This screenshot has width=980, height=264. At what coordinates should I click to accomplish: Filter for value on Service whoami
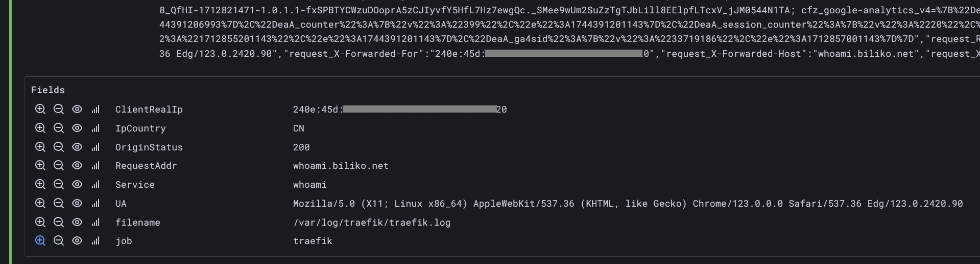point(40,184)
